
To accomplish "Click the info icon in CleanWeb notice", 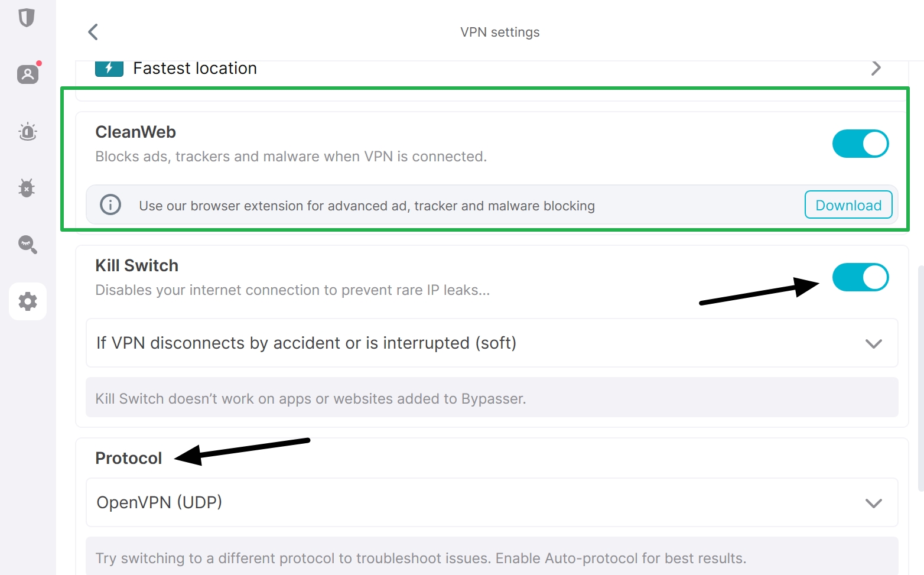I will pyautogui.click(x=110, y=205).
